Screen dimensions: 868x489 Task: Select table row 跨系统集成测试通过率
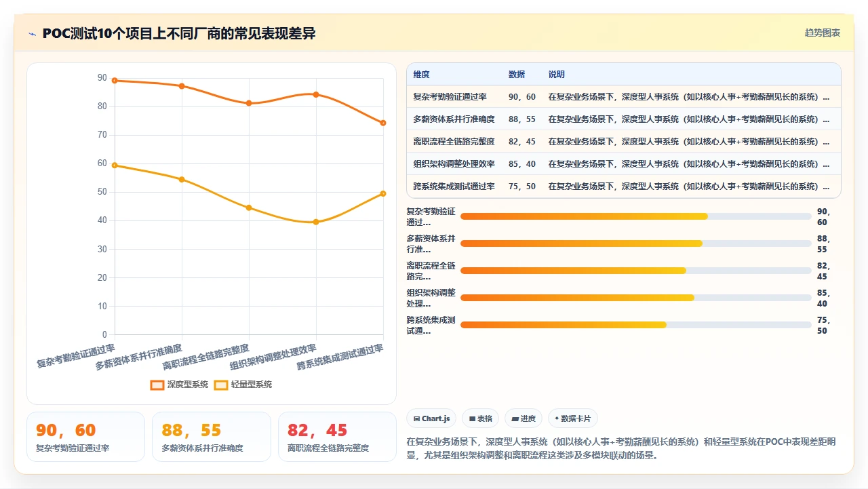click(x=623, y=187)
